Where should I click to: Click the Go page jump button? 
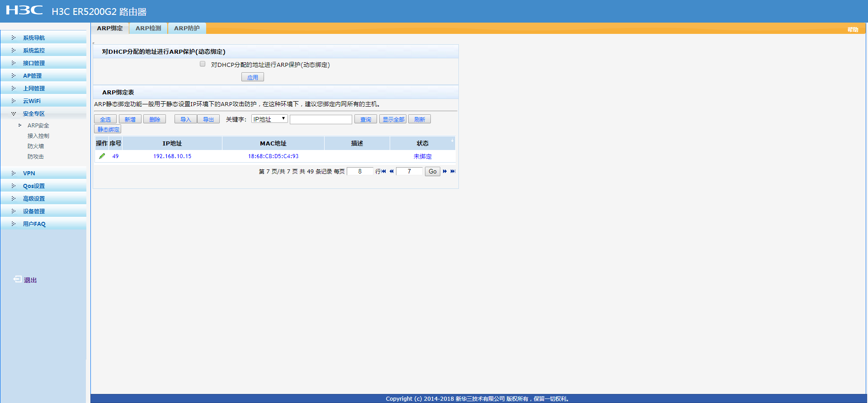pos(433,171)
